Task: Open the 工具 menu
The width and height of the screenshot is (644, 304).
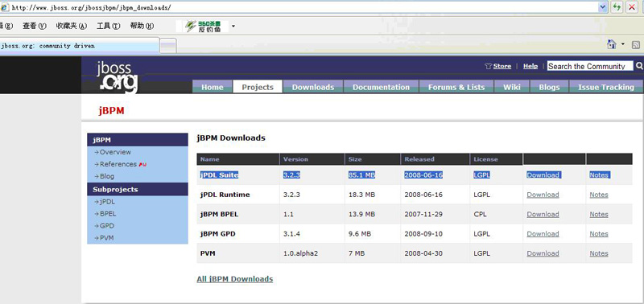Action: click(108, 26)
